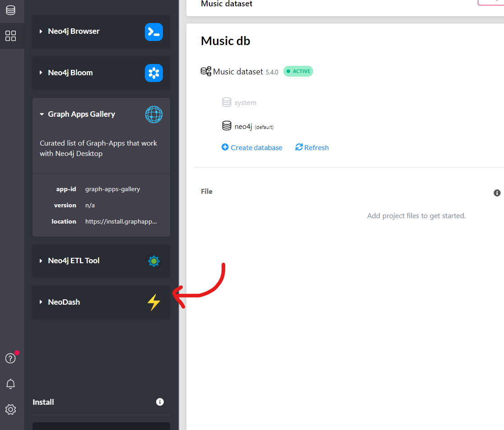Refresh the database list
504x430 pixels.
pos(312,147)
